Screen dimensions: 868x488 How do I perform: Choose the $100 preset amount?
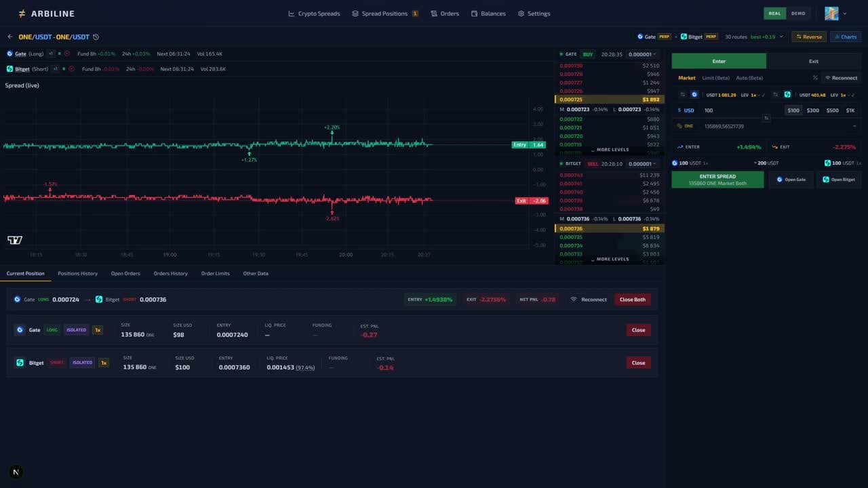pyautogui.click(x=793, y=110)
